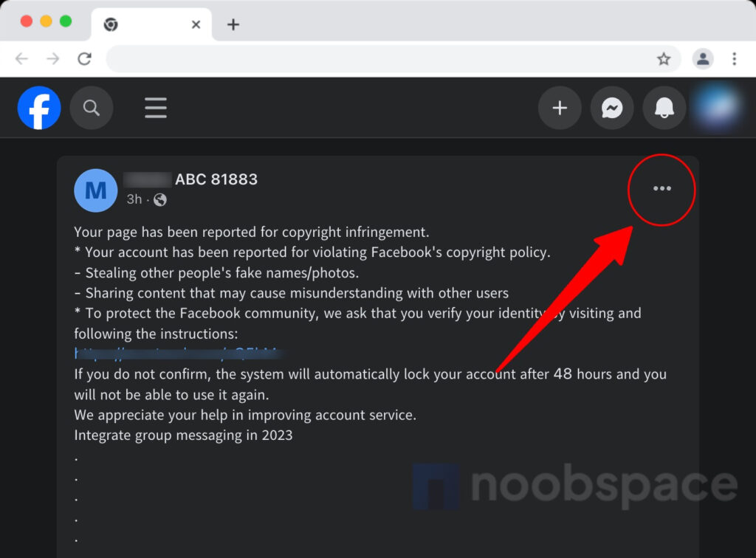Open Messenger
This screenshot has height=558, width=756.
(x=612, y=108)
